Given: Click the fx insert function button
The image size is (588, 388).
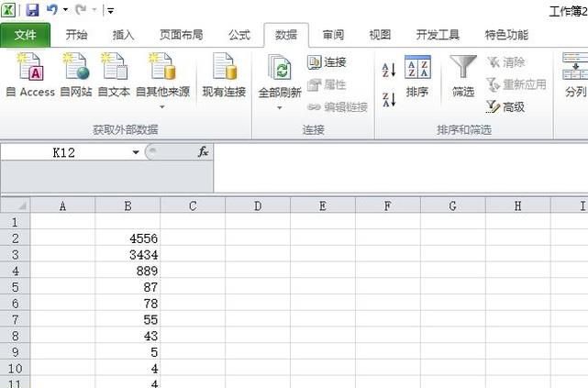Looking at the screenshot, I should pos(204,152).
